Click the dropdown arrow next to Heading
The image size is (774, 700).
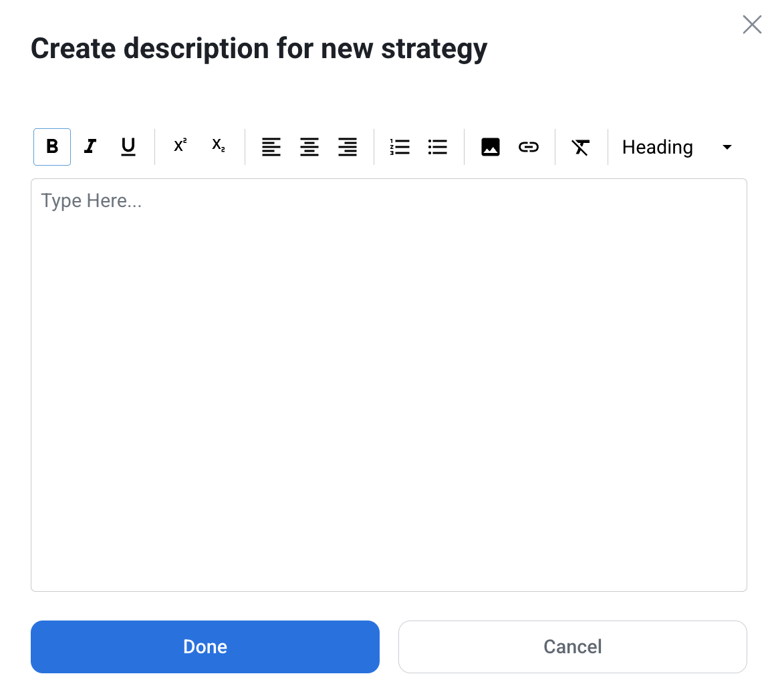[x=727, y=147]
